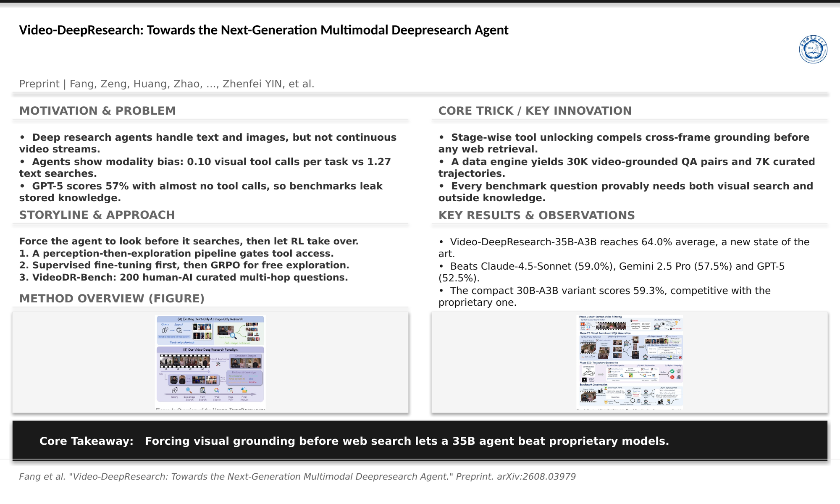Select the result "Beats Claude-4.5-Sonnet (59.0%), Gemini 2.5 Pro"

(612, 272)
